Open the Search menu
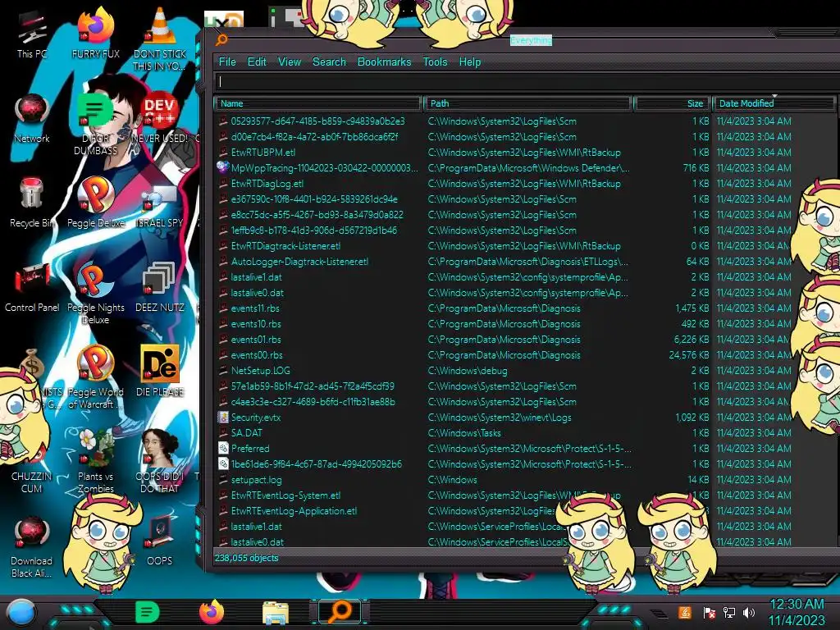The image size is (840, 630). (329, 62)
